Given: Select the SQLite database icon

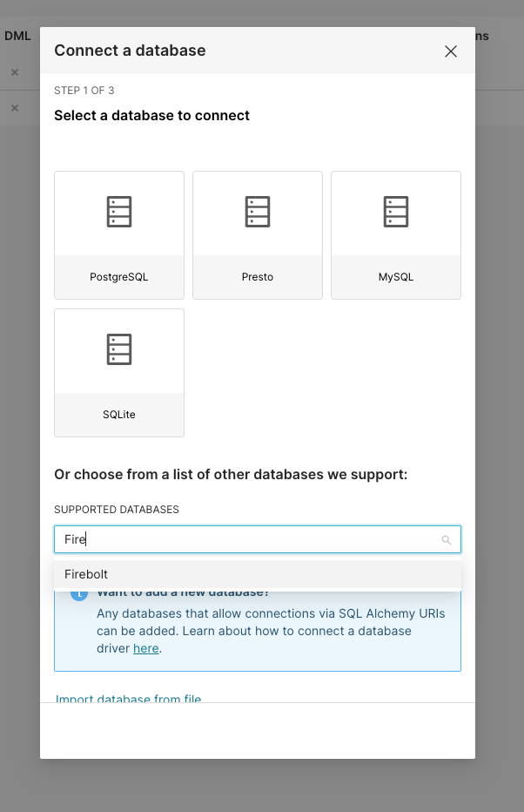Looking at the screenshot, I should coord(119,349).
